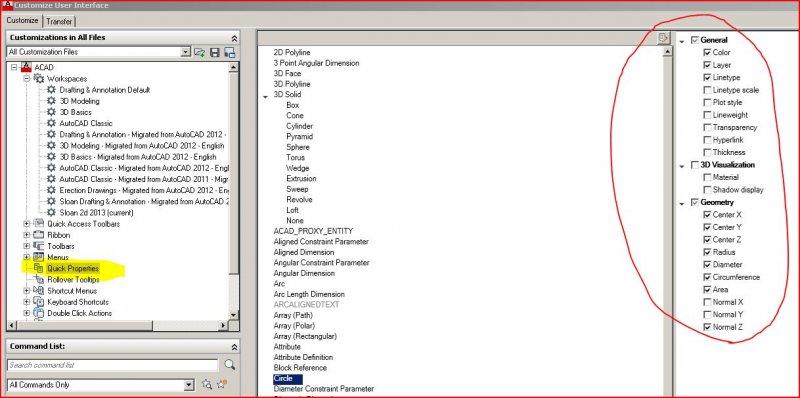Select the Shortcut Menus node icon
The image size is (800, 398).
click(39, 290)
